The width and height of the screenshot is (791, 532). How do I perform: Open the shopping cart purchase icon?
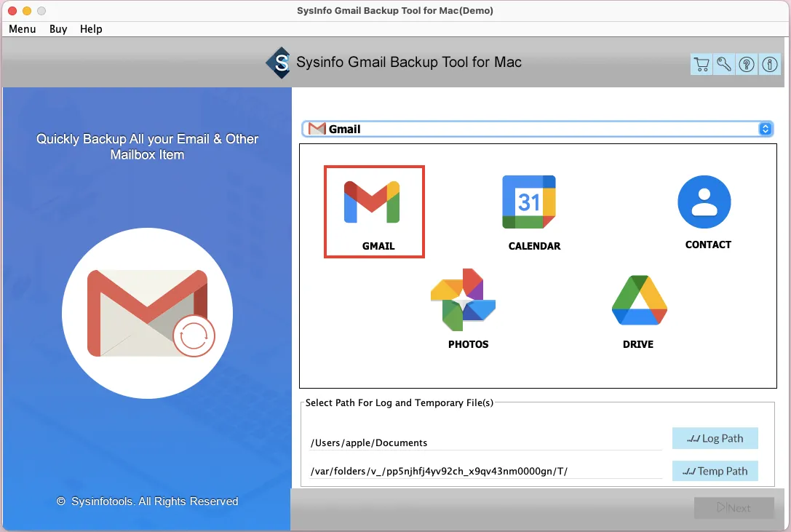701,64
